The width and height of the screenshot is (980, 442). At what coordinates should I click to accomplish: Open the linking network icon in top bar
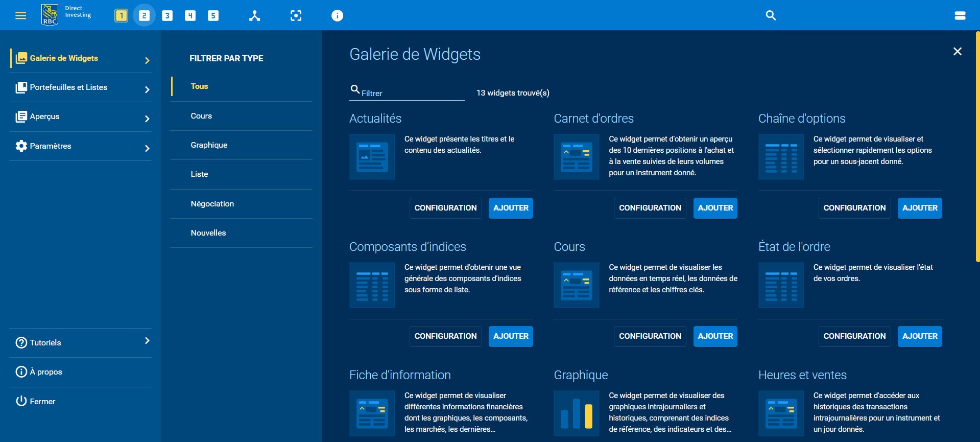coord(254,15)
